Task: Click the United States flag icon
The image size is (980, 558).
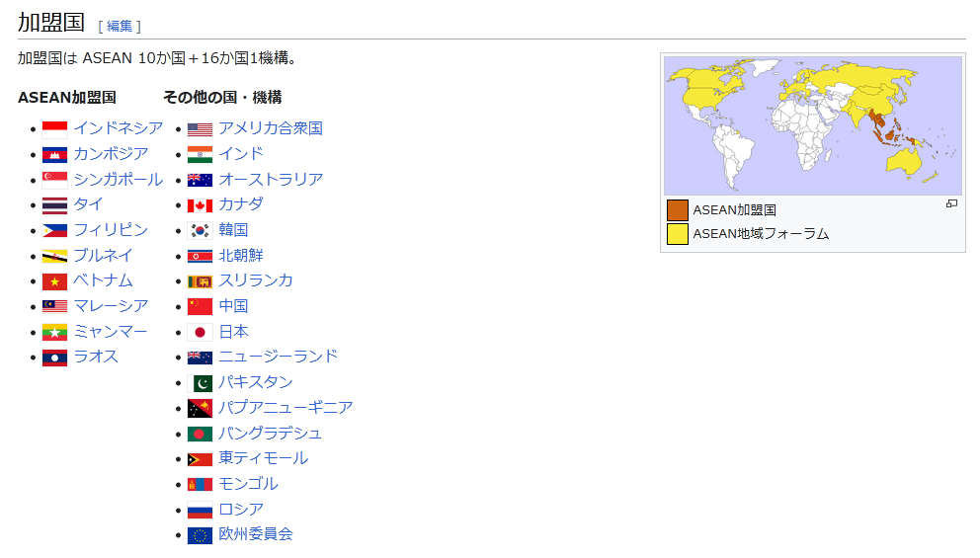Action: [200, 128]
